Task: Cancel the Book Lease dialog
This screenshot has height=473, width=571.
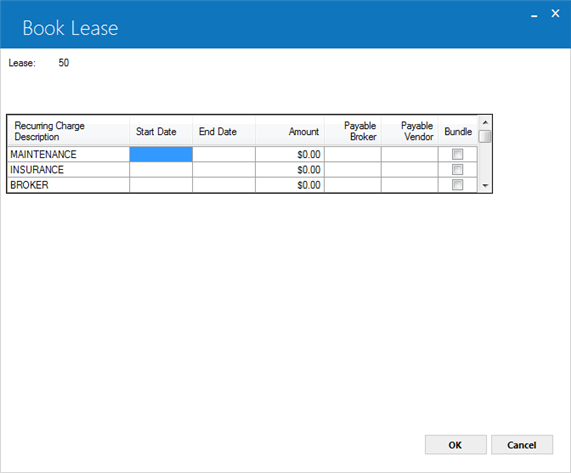Action: [x=522, y=445]
